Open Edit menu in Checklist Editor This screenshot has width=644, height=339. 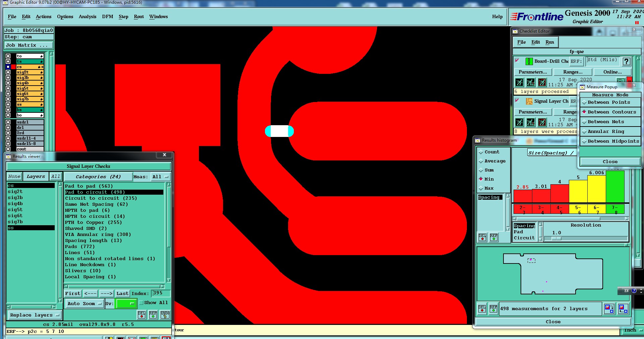tap(535, 42)
